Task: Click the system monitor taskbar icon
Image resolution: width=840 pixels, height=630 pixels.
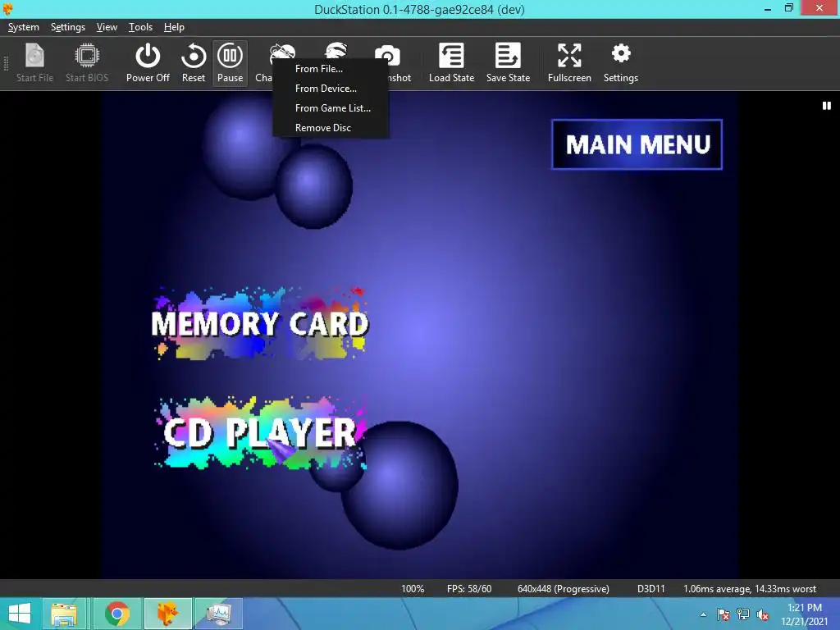Action: coord(219,614)
